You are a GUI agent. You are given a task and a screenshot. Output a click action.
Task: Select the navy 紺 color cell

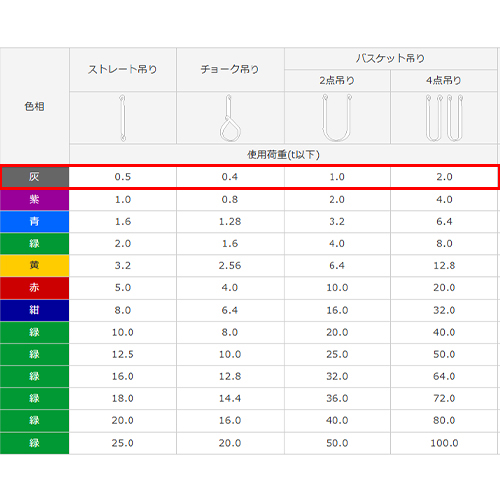(x=35, y=310)
